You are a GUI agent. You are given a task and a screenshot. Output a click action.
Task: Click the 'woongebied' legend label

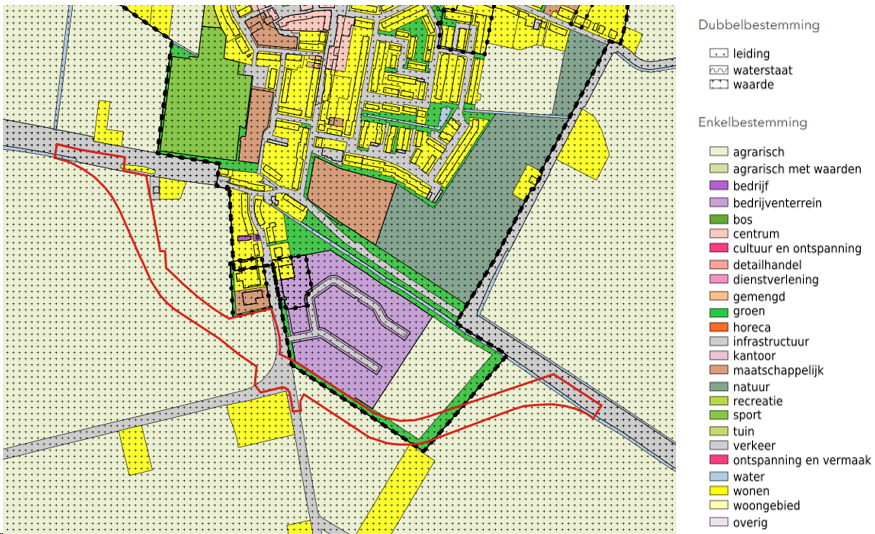pyautogui.click(x=766, y=505)
